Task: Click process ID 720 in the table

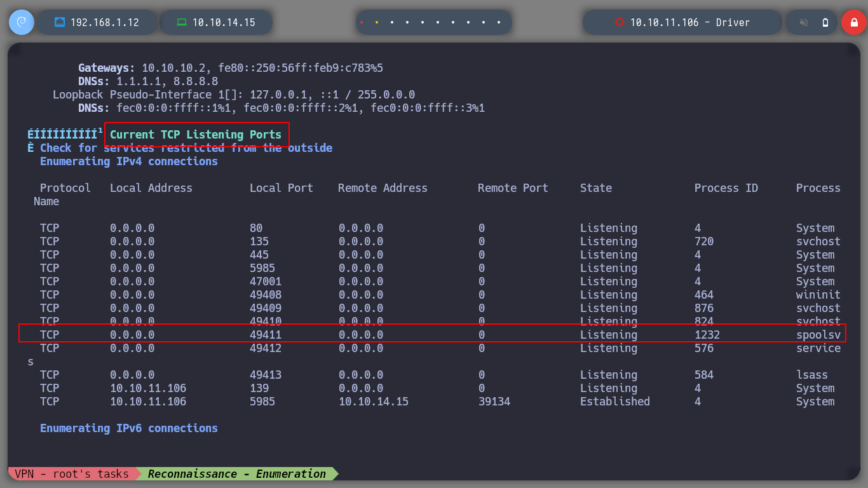Action: click(704, 241)
